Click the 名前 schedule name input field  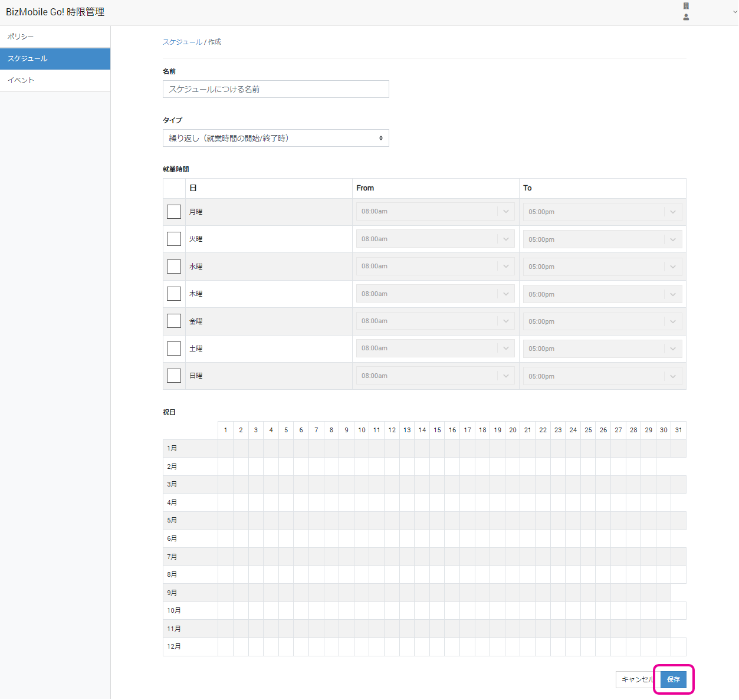pos(275,89)
